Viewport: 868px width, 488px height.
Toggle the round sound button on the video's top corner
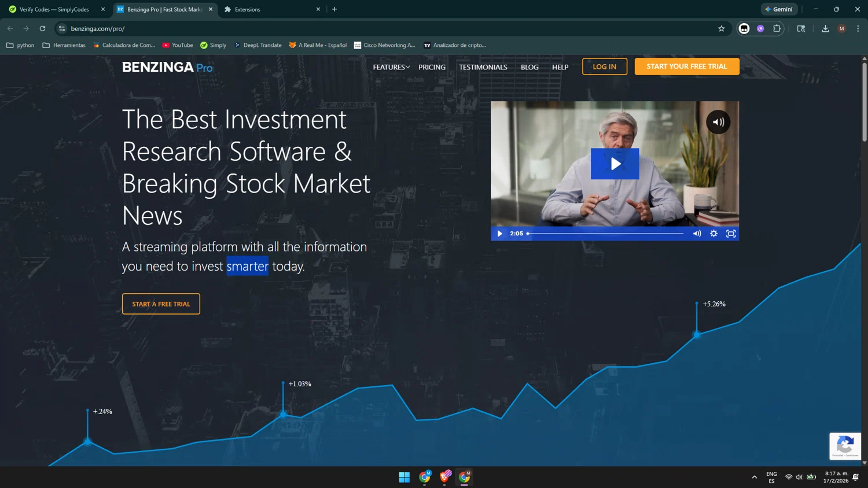coord(718,122)
